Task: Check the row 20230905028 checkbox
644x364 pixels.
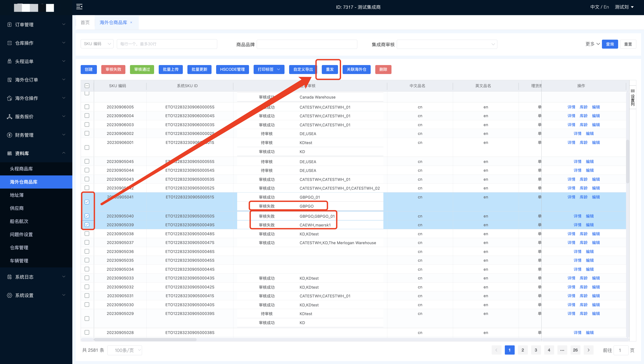Action: tap(87, 332)
